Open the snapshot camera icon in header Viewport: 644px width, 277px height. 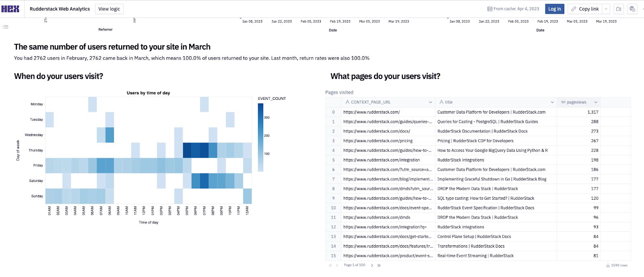click(619, 9)
